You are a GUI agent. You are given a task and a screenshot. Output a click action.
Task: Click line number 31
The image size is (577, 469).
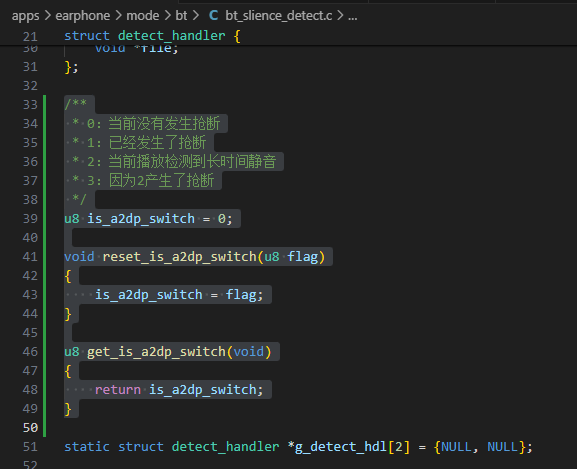point(30,67)
